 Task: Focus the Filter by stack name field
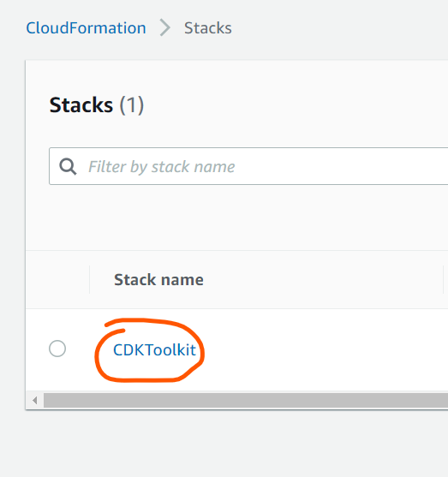tap(248, 166)
